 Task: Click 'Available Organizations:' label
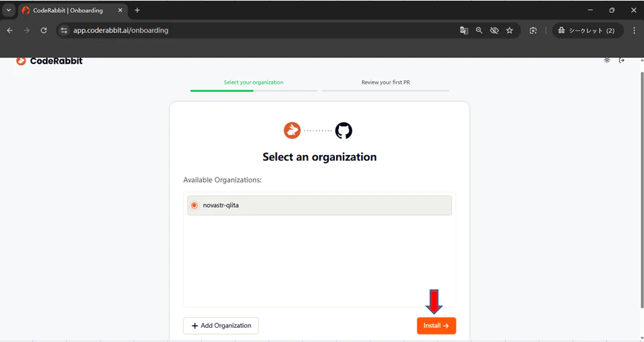222,180
